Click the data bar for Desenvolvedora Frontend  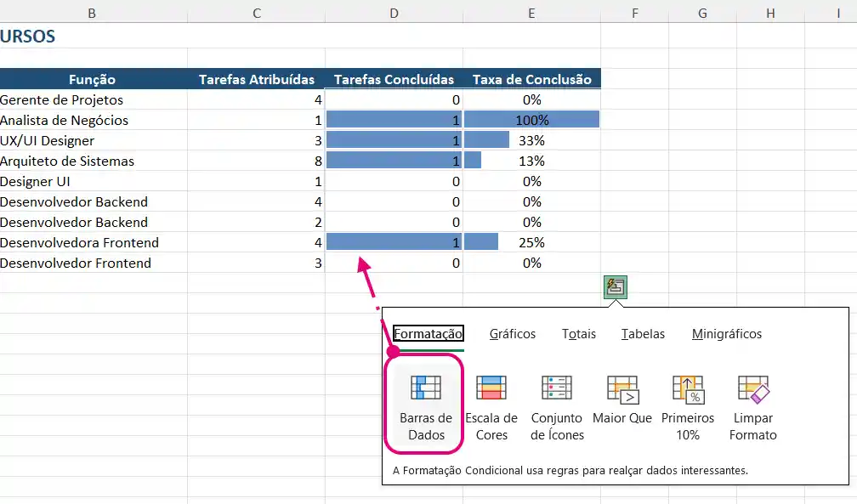394,241
